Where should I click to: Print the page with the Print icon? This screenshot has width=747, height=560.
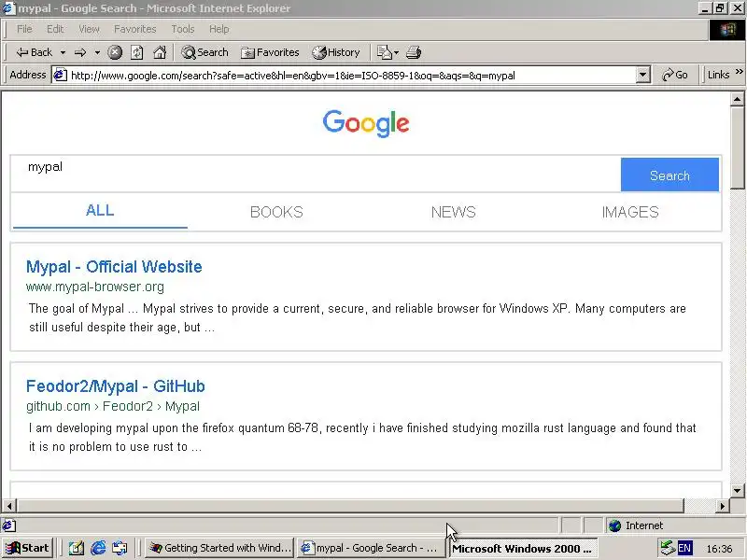(414, 52)
